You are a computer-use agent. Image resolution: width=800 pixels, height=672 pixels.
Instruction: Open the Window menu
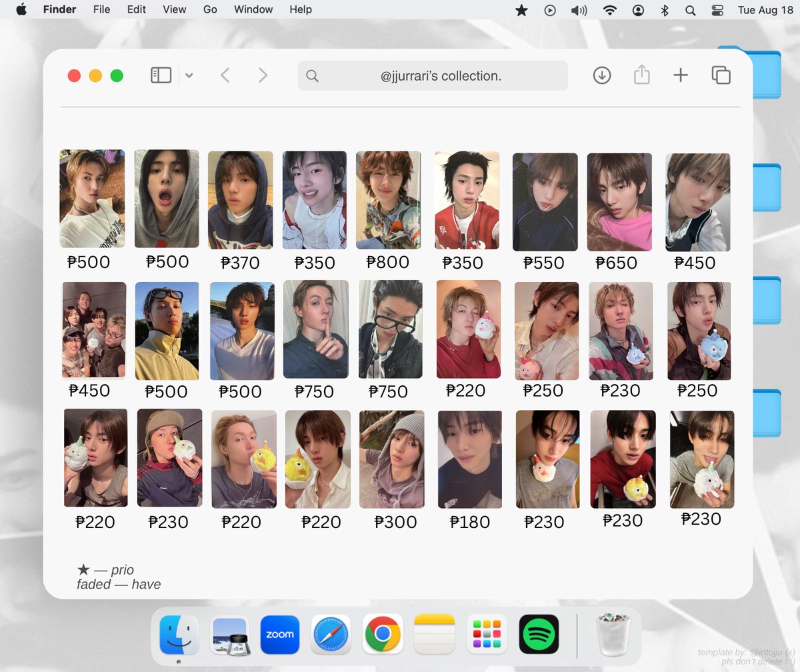pos(253,9)
